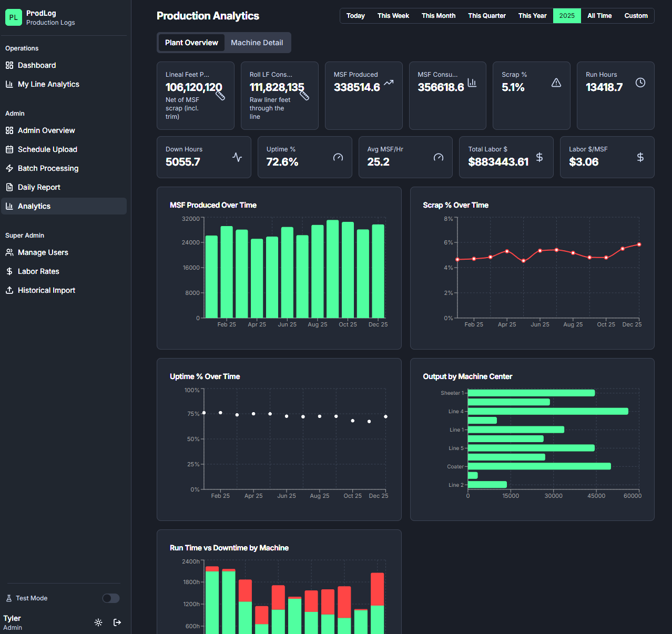Enable the Test Mode switch
The image size is (672, 634).
(x=111, y=598)
